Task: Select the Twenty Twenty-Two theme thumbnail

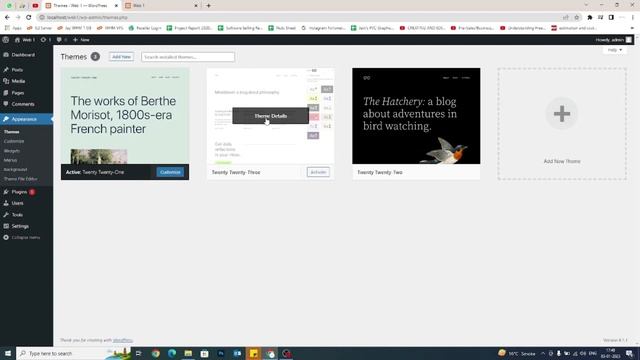Action: tap(416, 116)
